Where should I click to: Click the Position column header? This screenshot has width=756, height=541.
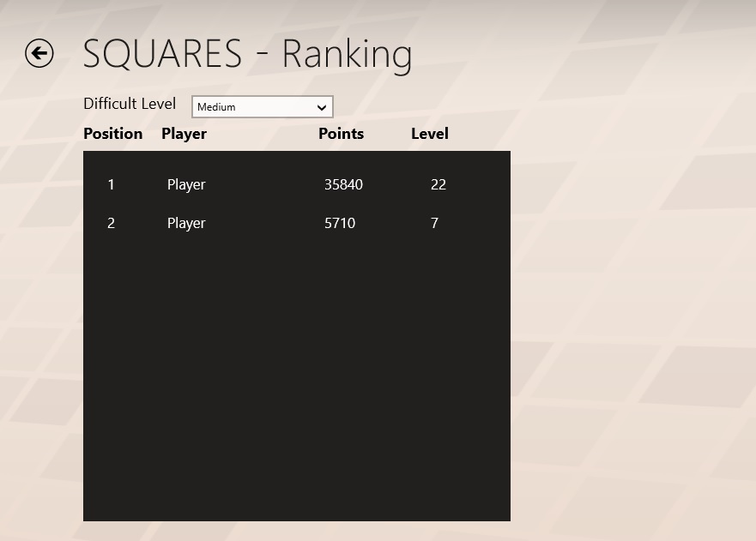pos(112,134)
